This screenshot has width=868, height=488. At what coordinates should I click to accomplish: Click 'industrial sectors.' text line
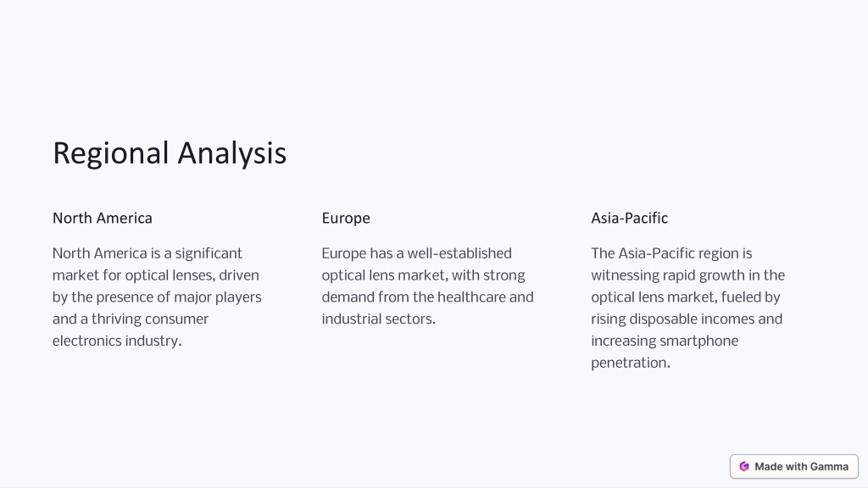click(379, 319)
